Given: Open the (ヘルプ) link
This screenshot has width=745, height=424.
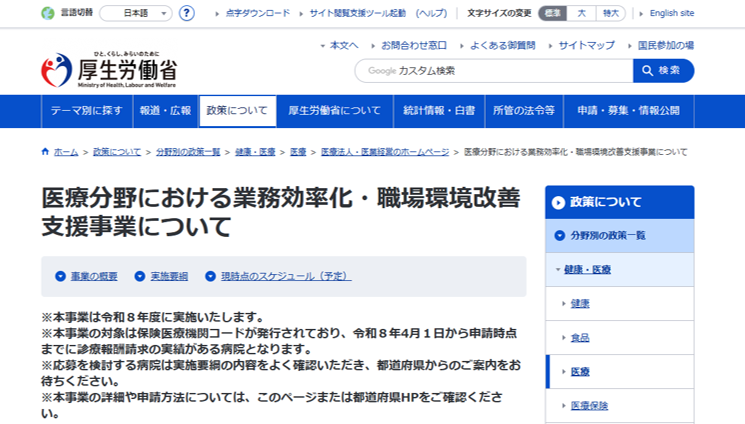Looking at the screenshot, I should tap(431, 13).
